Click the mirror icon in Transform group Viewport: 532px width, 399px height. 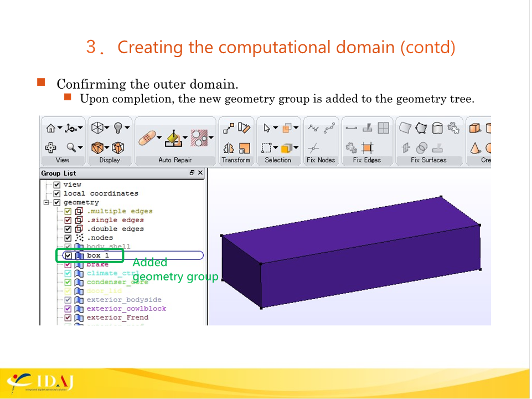pyautogui.click(x=229, y=148)
